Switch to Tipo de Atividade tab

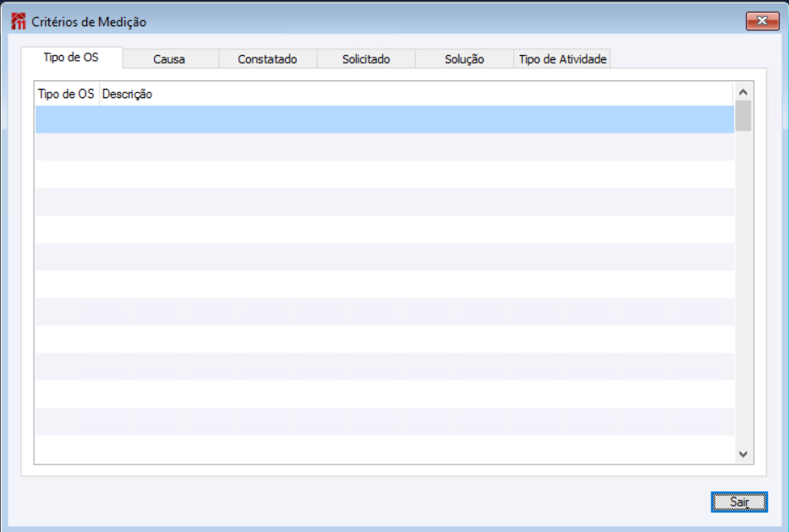point(562,59)
